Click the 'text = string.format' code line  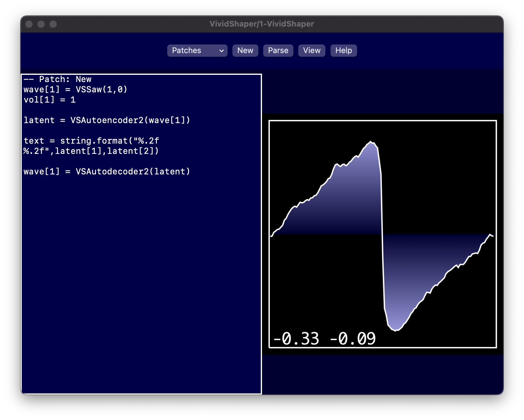91,141
